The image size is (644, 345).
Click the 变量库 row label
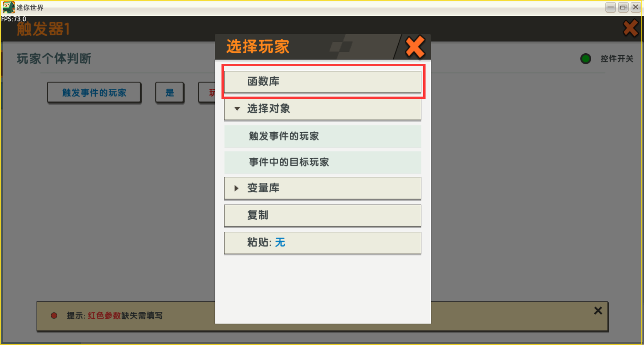tap(263, 188)
